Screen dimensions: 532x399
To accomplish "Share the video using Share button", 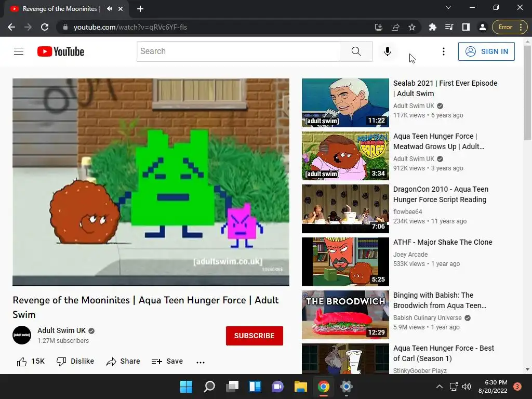I will click(123, 362).
